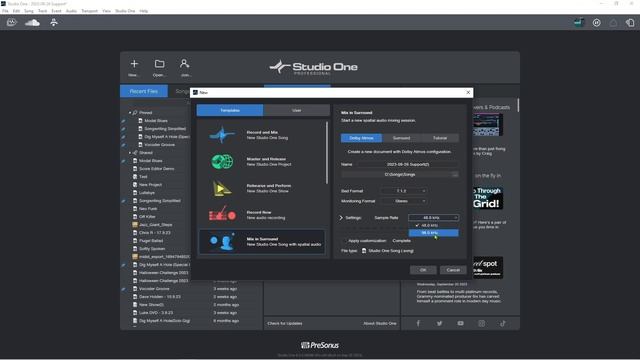
Task: Click Check for Updates link
Action: pos(285,323)
